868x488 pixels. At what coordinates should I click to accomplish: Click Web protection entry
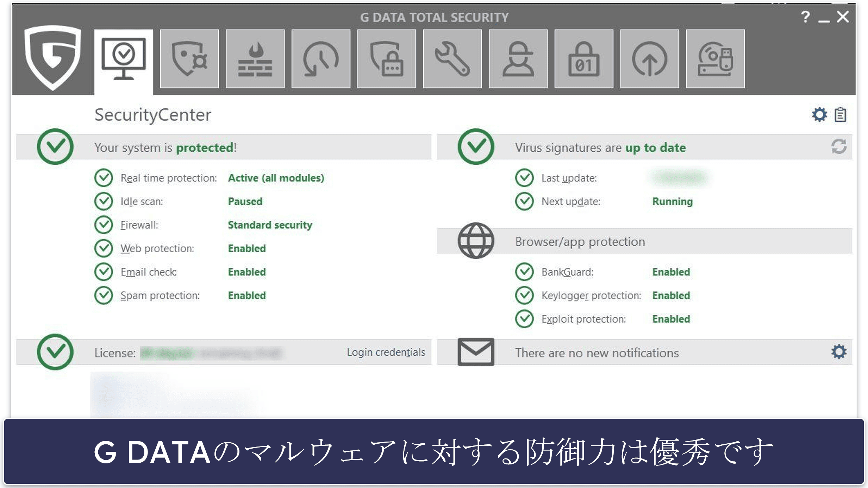coord(157,248)
